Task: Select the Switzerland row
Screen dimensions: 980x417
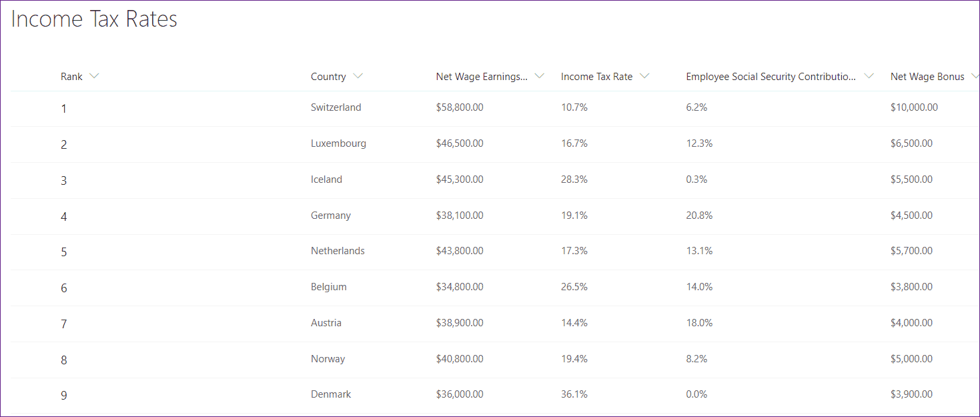Action: pos(495,108)
